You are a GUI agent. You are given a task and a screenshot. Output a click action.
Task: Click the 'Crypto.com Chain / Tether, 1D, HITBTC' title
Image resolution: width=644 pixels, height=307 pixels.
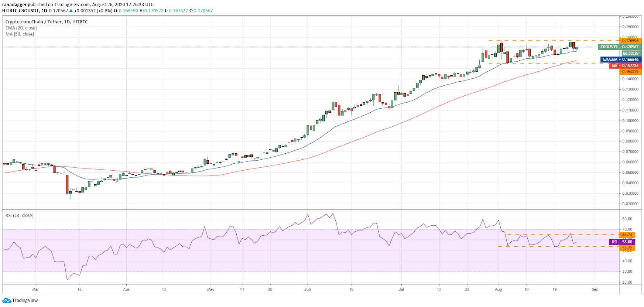(46, 22)
